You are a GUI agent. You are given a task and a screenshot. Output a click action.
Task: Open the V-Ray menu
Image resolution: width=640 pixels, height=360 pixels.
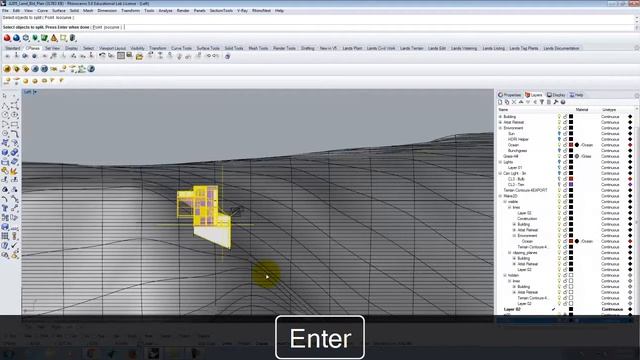click(242, 11)
